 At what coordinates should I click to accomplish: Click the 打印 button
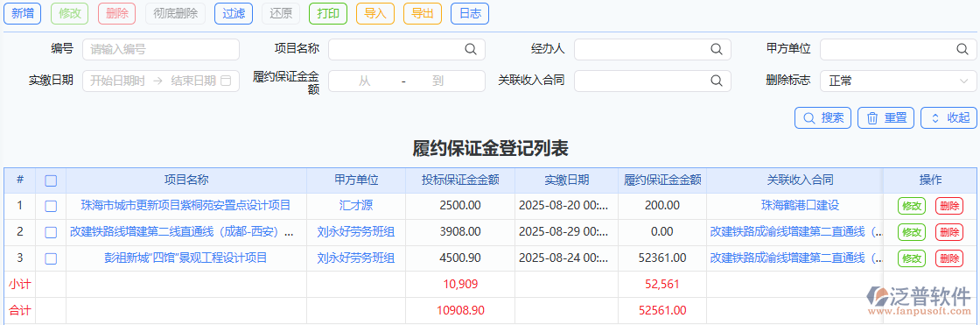pyautogui.click(x=328, y=14)
